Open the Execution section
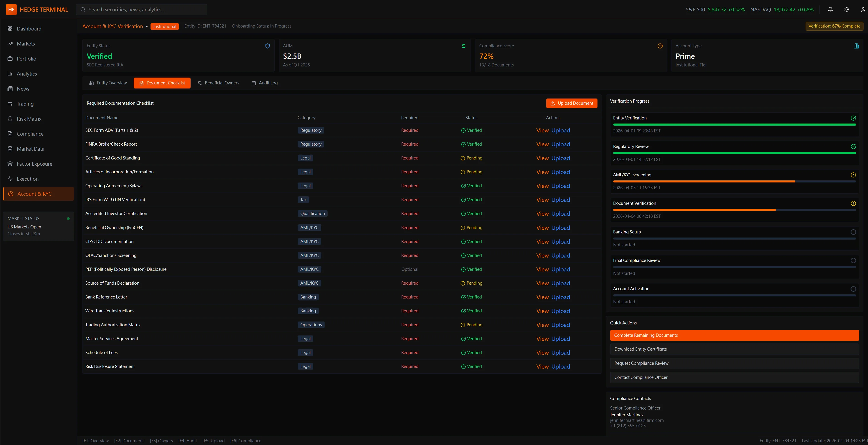Image resolution: width=868 pixels, height=445 pixels. coord(27,179)
